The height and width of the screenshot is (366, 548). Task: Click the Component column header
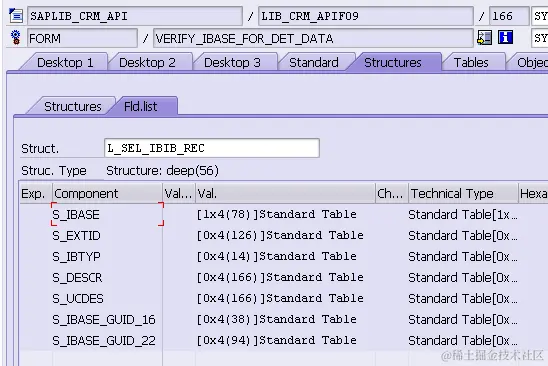107,193
